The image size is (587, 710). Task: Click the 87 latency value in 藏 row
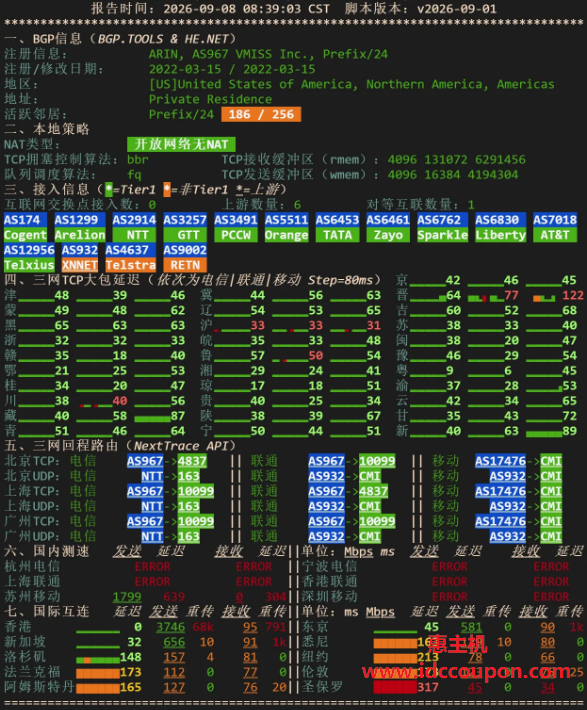(x=178, y=416)
